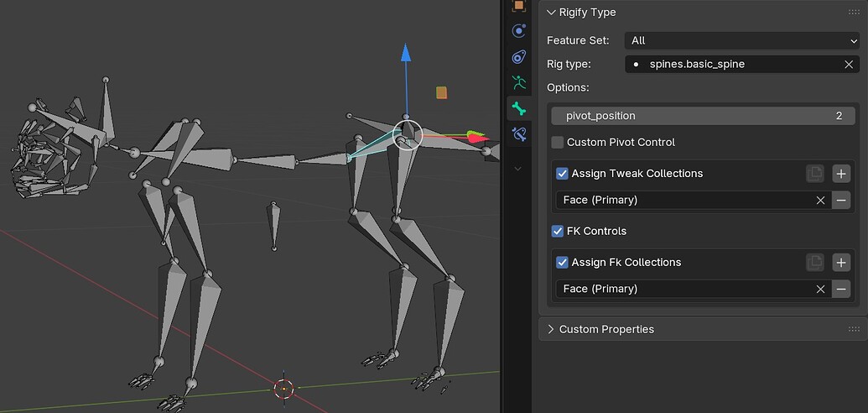Click the "Options:" label
Screen dimensions: 868x413
point(568,87)
